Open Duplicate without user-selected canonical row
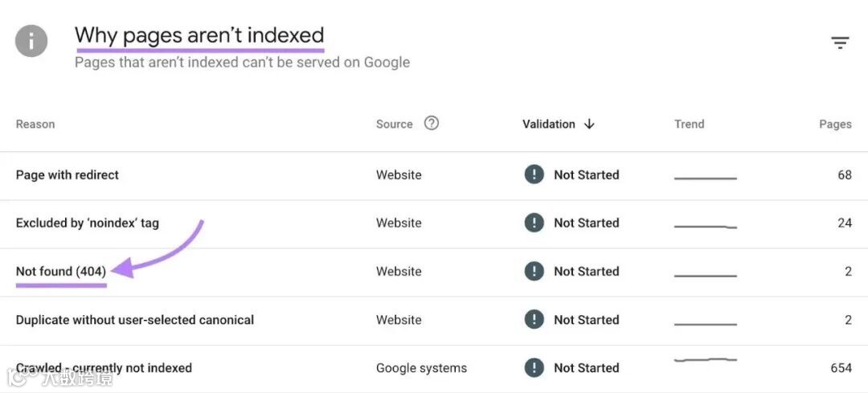868x393 pixels. coord(135,319)
